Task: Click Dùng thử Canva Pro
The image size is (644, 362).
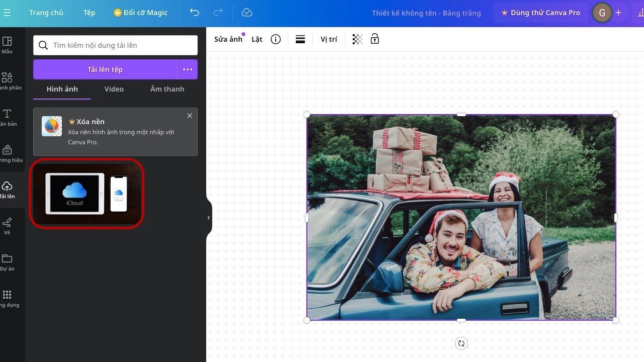Action: pos(541,13)
